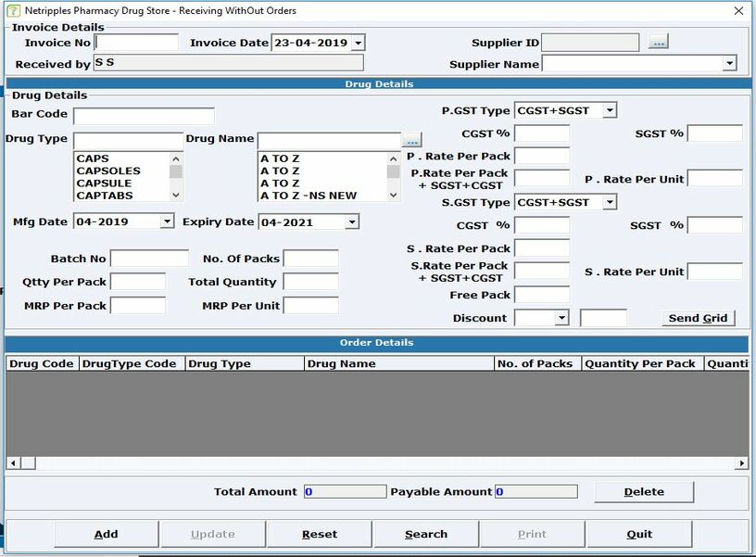Expand the P.GST Type dropdown

coord(610,110)
